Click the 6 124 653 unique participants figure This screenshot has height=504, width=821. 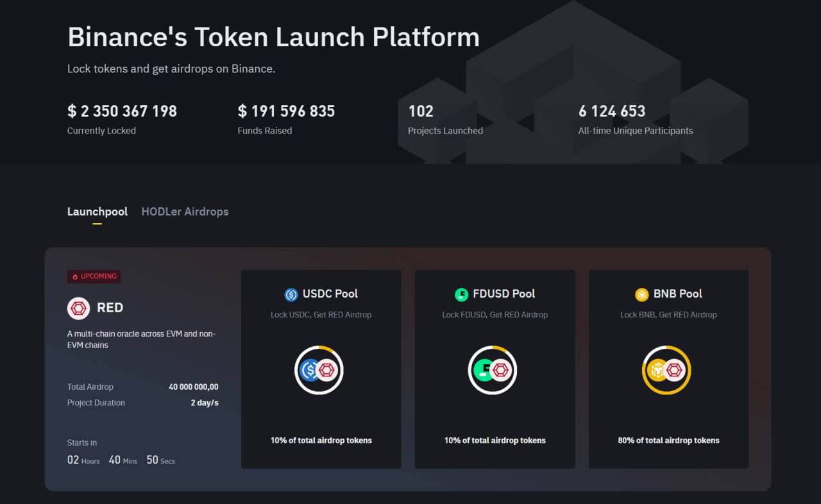pyautogui.click(x=612, y=111)
